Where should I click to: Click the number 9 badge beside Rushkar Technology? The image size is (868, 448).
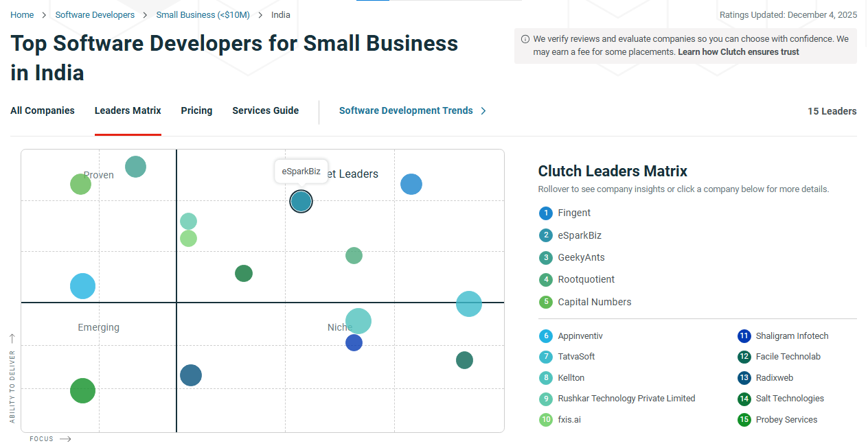point(546,399)
